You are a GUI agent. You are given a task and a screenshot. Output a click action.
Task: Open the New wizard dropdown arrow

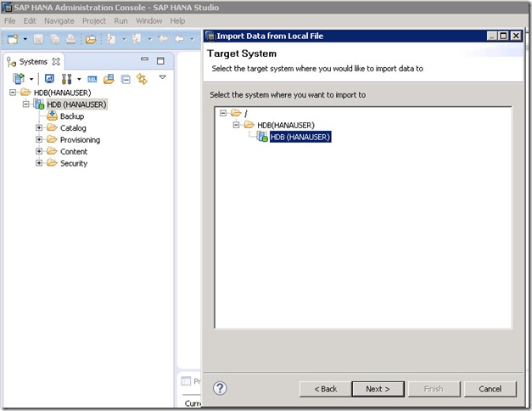pos(25,39)
